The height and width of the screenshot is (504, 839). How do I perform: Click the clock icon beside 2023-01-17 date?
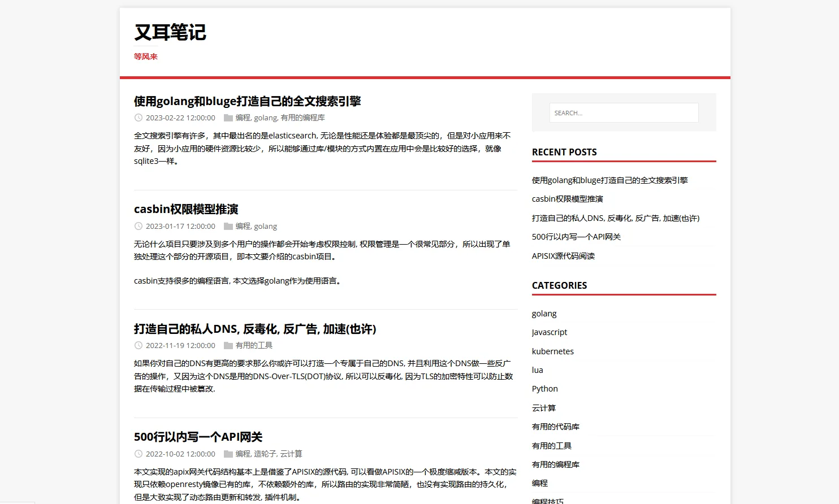(x=138, y=226)
